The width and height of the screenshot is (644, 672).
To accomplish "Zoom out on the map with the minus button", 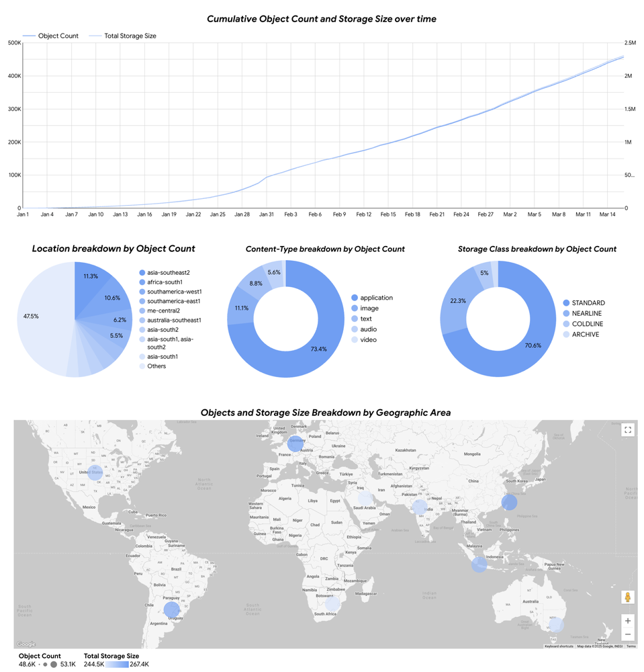I will tap(627, 635).
